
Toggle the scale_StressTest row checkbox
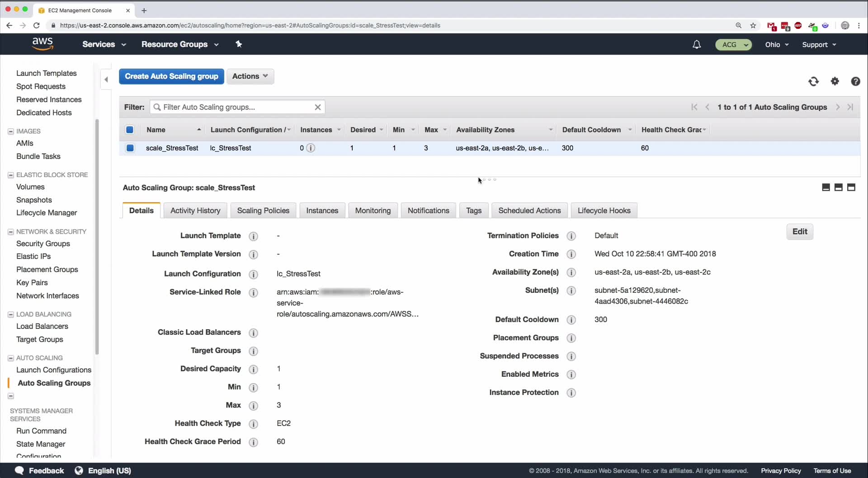pos(130,148)
